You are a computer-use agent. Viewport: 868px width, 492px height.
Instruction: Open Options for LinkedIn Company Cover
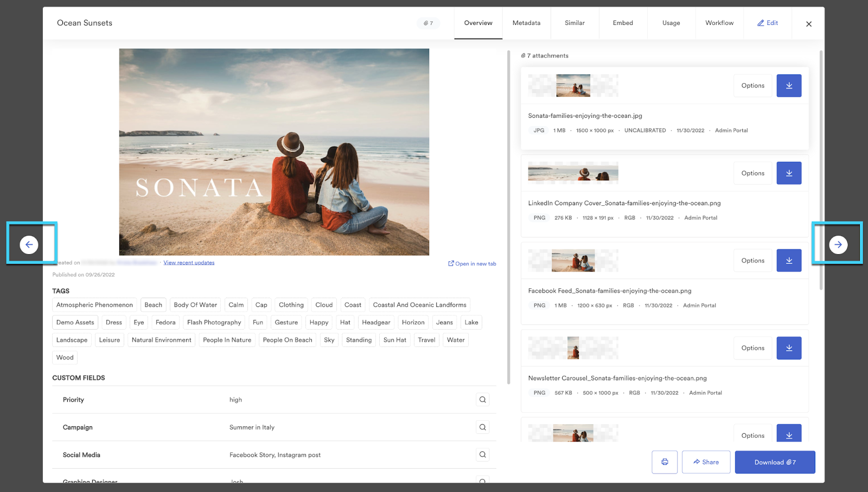pyautogui.click(x=753, y=173)
